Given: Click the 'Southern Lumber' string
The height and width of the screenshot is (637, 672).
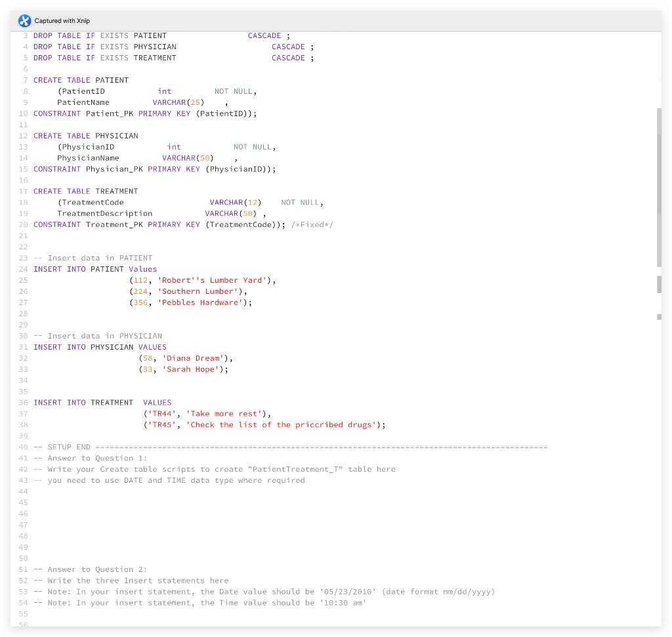Looking at the screenshot, I should [x=198, y=292].
